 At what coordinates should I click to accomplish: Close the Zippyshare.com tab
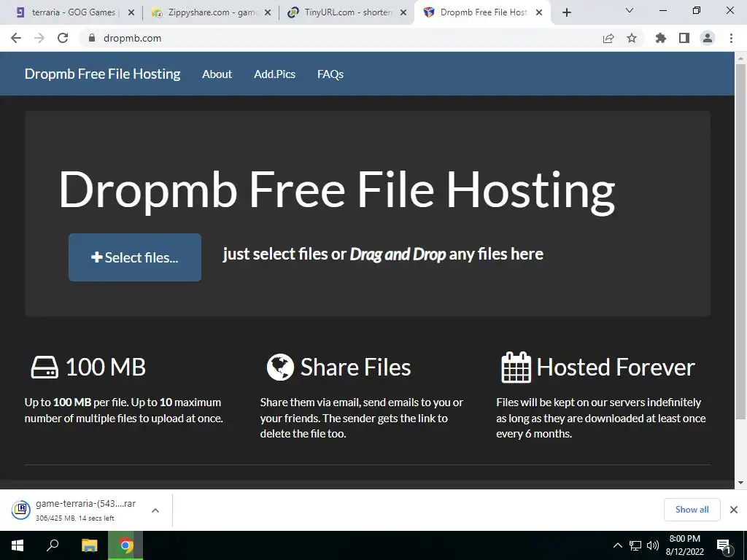(x=268, y=13)
